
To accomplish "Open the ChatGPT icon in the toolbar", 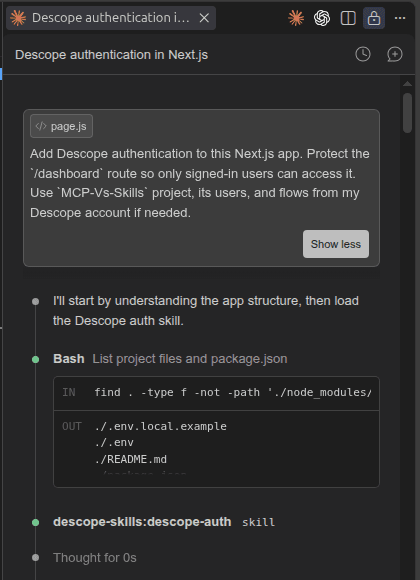I will point(322,18).
